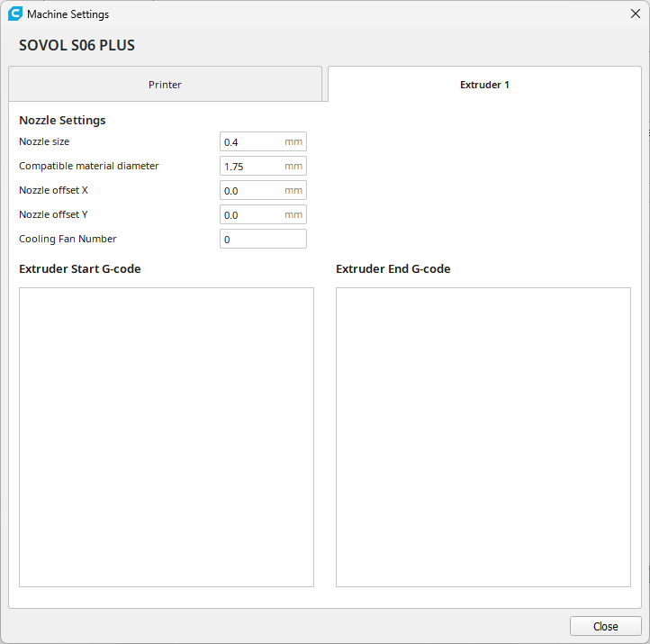Click the Close button
Image resolution: width=650 pixels, height=644 pixels.
(x=605, y=626)
